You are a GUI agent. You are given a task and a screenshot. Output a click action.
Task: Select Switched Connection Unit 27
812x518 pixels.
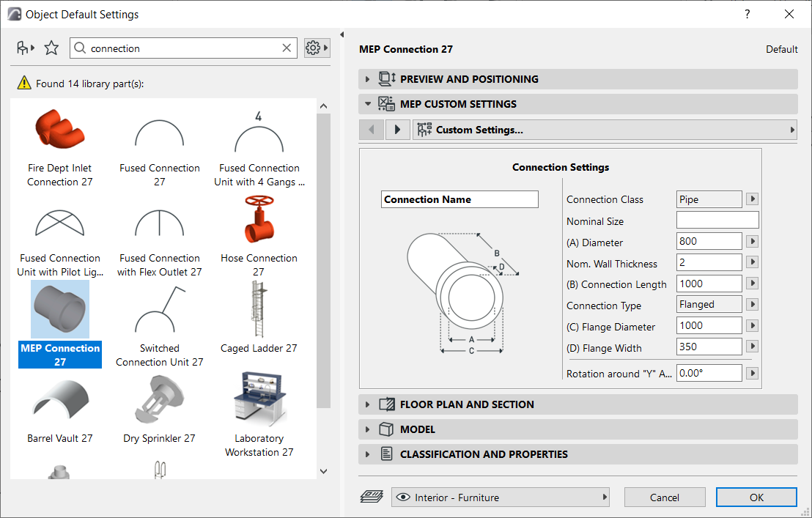click(160, 327)
